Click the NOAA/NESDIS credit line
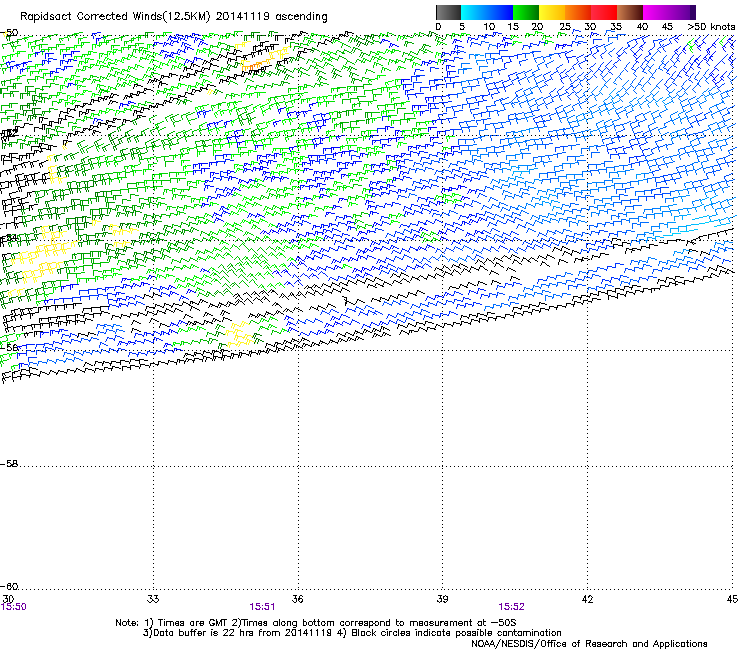This screenshot has height=650, width=740. click(589, 644)
